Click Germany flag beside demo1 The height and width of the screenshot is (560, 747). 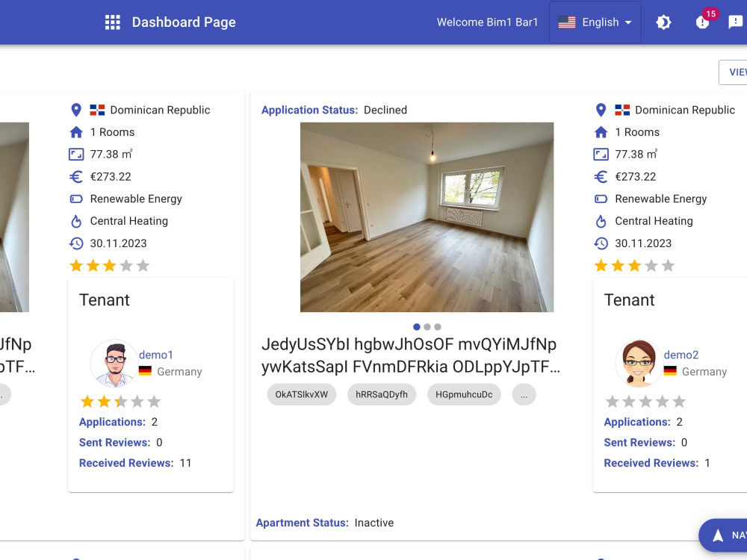[146, 370]
